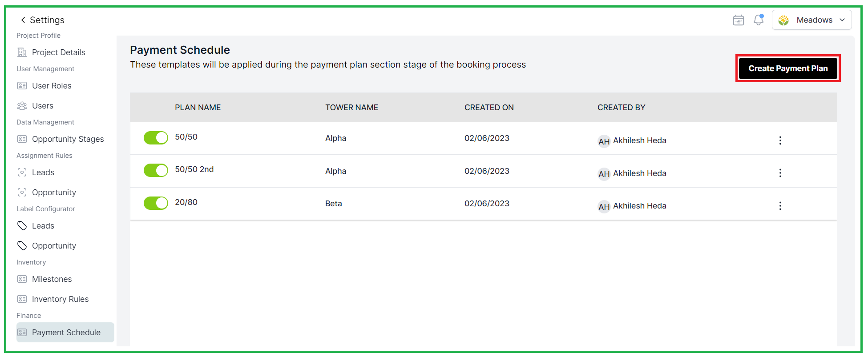
Task: Click Label Configurator Leads tag icon
Action: (22, 226)
